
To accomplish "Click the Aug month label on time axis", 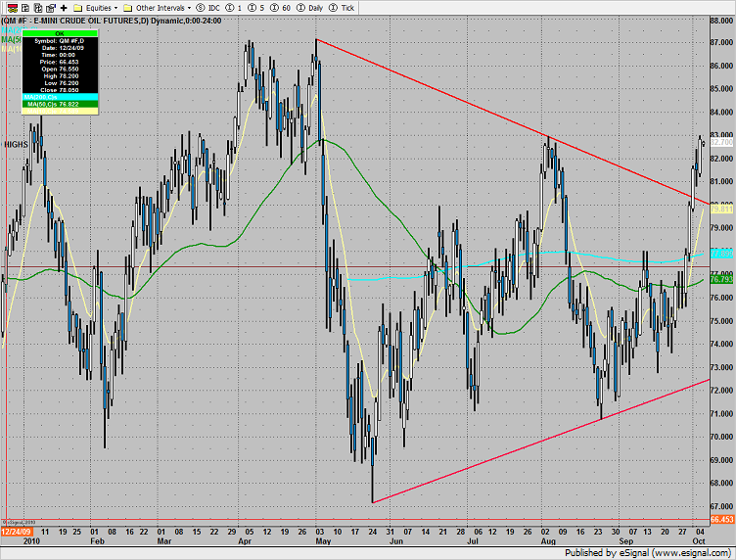I will pos(548,541).
